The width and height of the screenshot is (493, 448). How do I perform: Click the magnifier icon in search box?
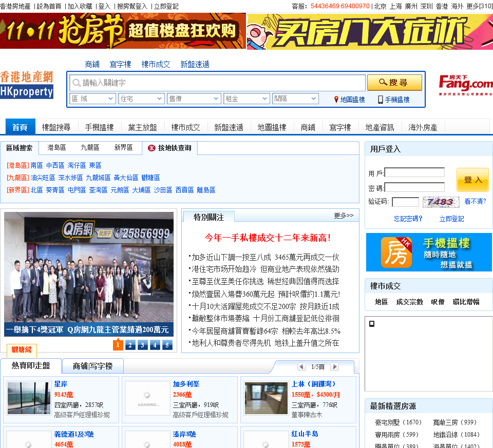coord(77,83)
